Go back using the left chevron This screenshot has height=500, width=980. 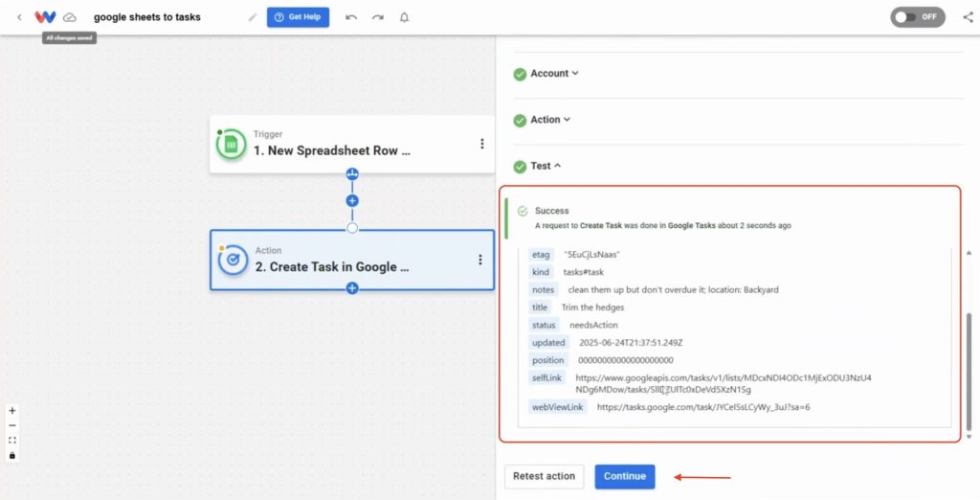[x=19, y=17]
